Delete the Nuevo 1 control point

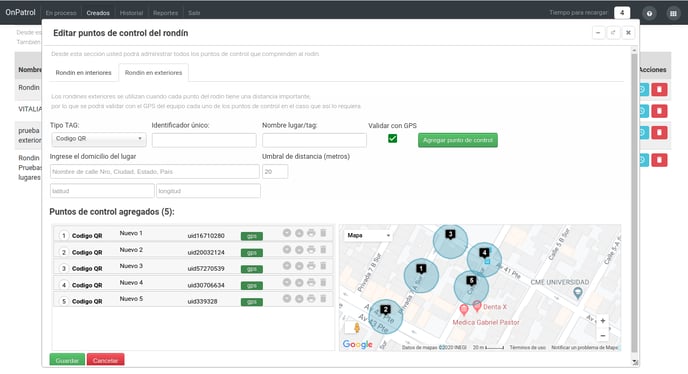coord(323,233)
